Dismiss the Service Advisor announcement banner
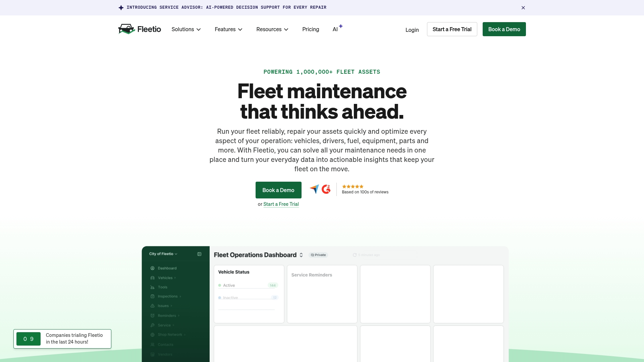The width and height of the screenshot is (644, 362). pos(523,8)
